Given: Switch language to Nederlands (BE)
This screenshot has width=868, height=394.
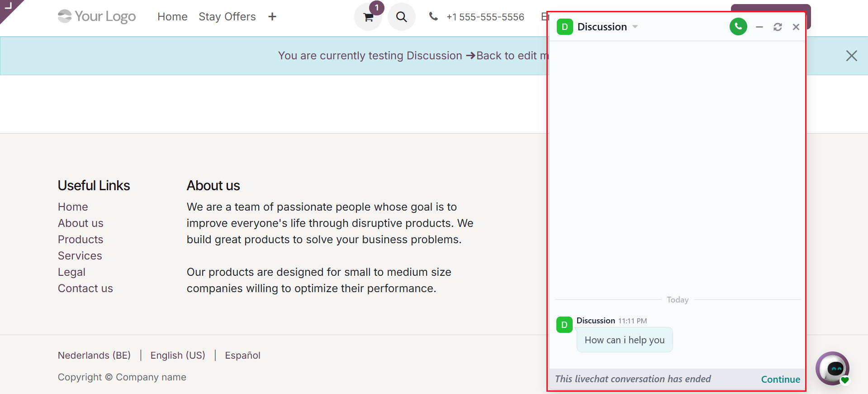Looking at the screenshot, I should coord(94,356).
